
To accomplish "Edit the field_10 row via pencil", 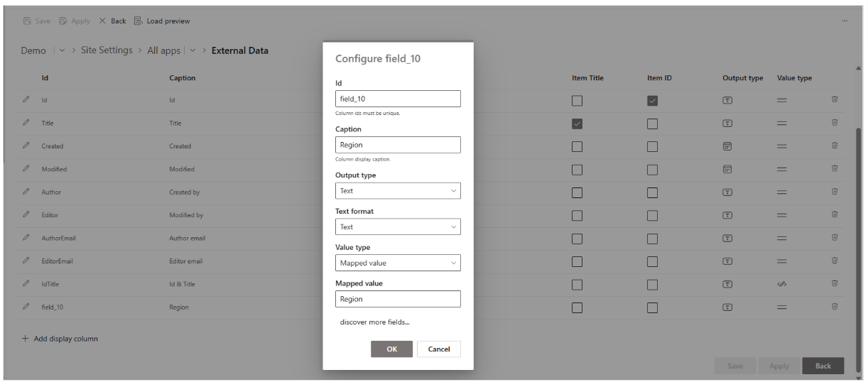I will coord(26,307).
